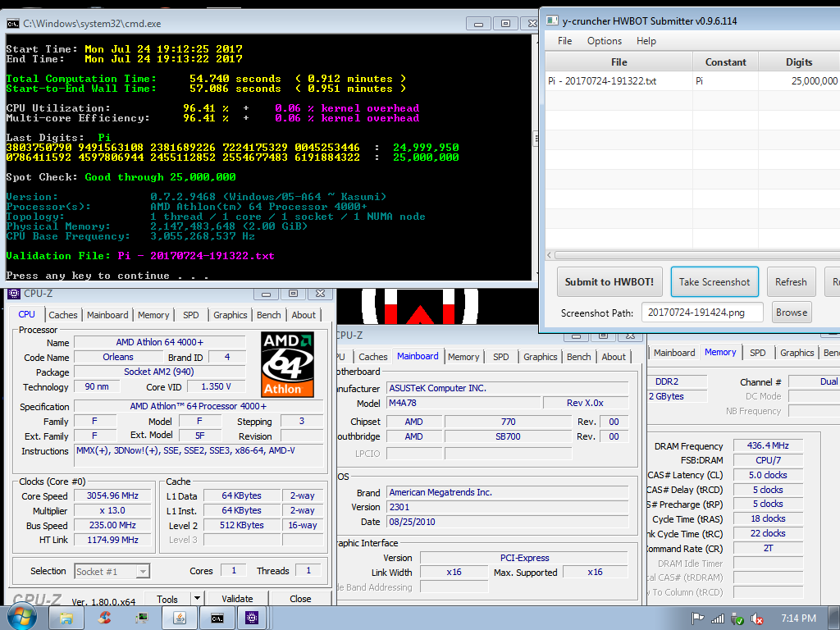Select Memory tab in the DDR2 CPU-Z window
This screenshot has height=630, width=840.
point(720,352)
